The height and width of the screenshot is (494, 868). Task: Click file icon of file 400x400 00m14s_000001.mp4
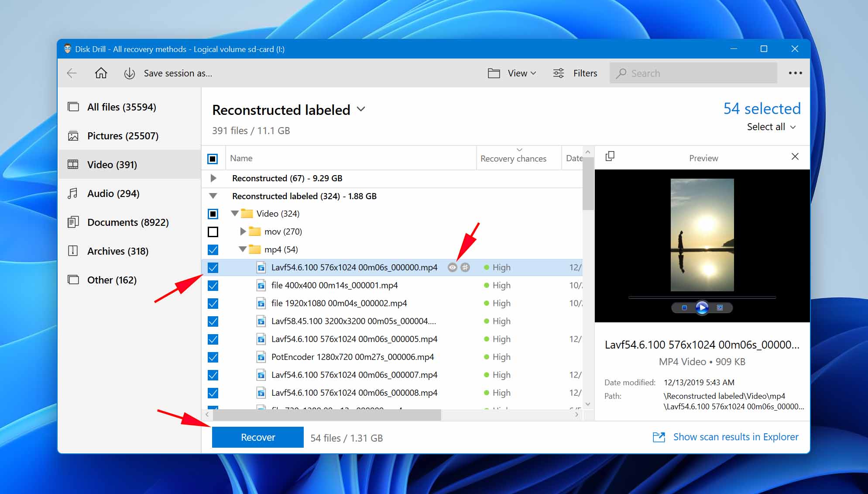[x=261, y=286]
